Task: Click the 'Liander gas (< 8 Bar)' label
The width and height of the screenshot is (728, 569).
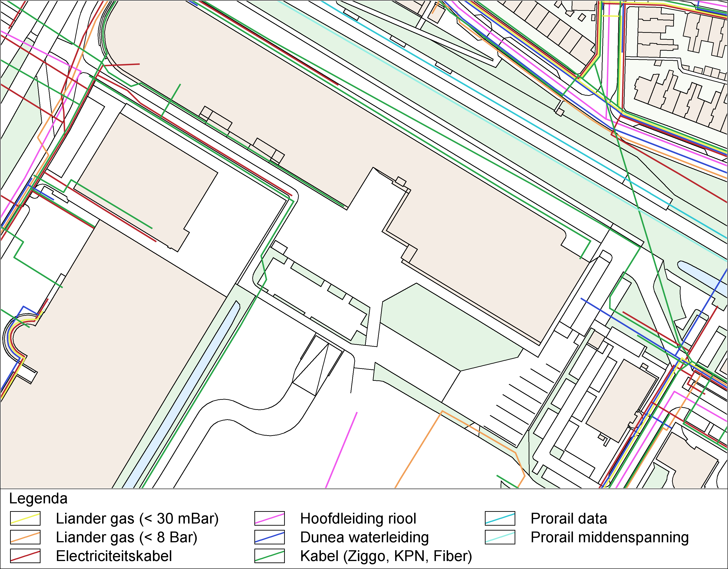Action: click(127, 537)
